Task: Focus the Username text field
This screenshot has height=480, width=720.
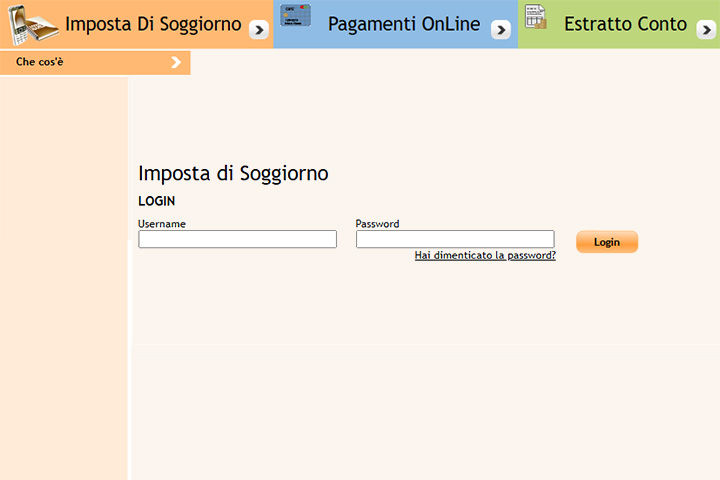Action: click(237, 239)
